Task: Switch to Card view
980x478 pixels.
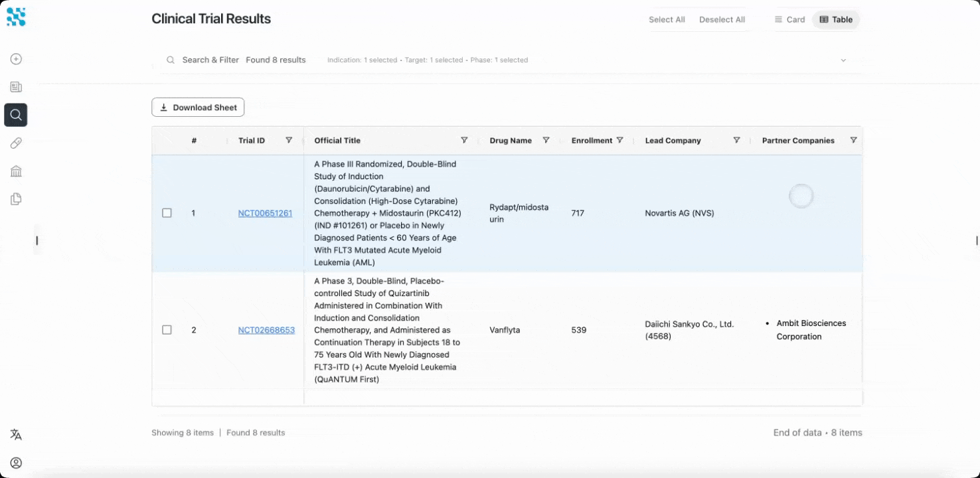Action: (789, 19)
